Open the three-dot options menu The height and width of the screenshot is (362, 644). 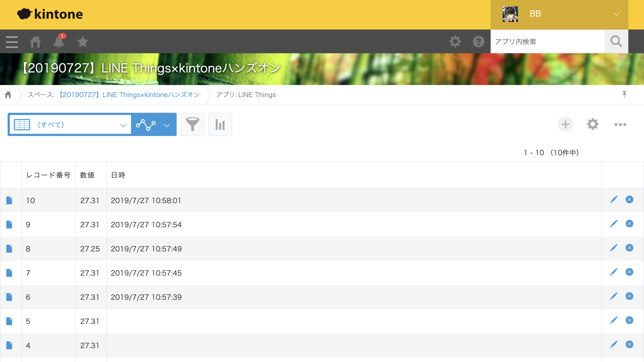[x=620, y=124]
